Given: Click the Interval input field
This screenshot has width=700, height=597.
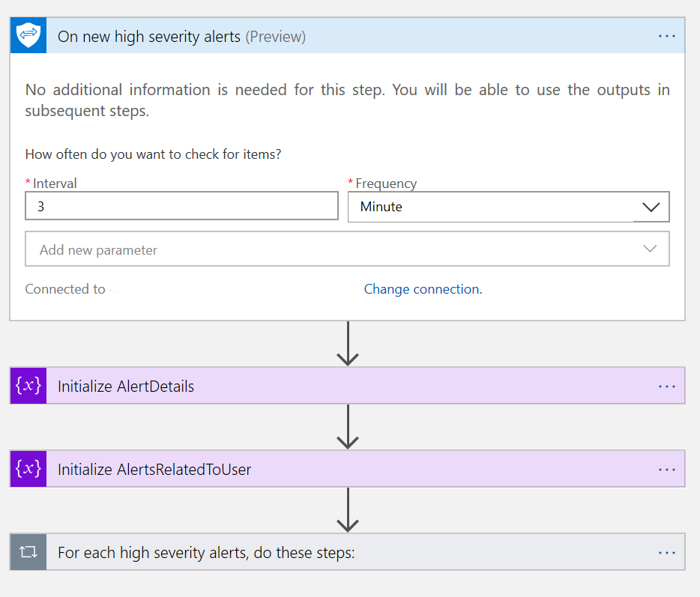Looking at the screenshot, I should pyautogui.click(x=181, y=206).
